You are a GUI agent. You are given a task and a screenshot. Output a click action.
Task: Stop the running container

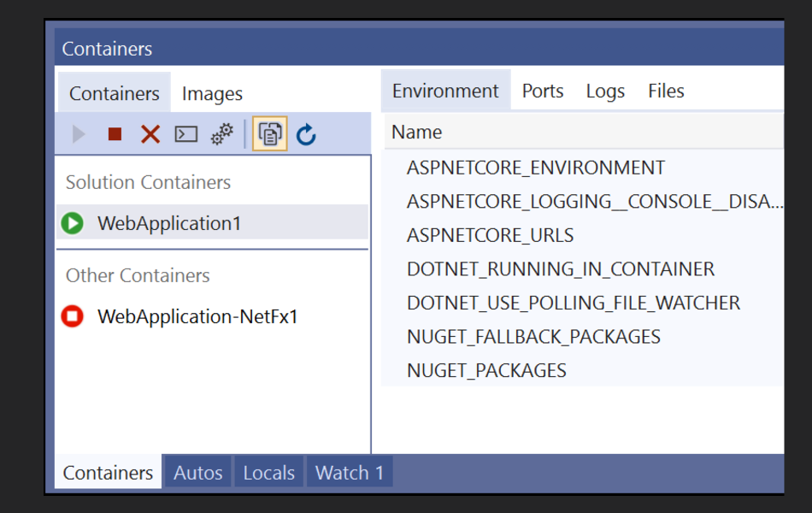(114, 133)
